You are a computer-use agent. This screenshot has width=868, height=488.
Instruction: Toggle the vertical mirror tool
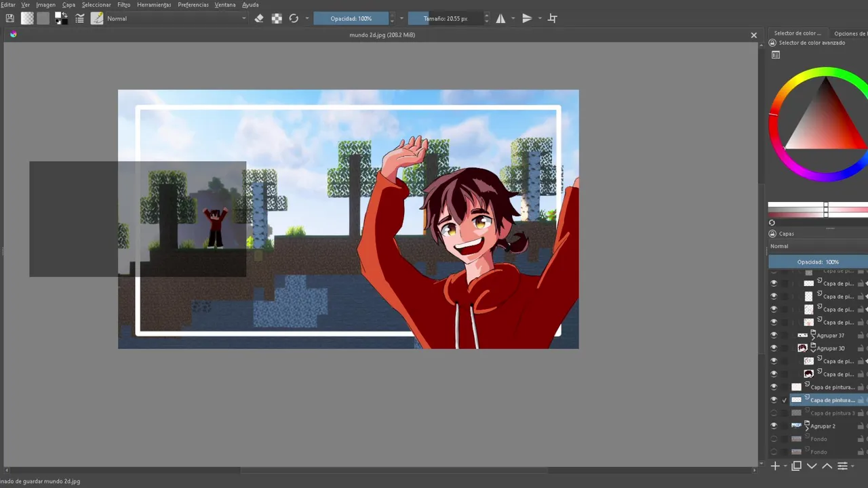pyautogui.click(x=527, y=18)
